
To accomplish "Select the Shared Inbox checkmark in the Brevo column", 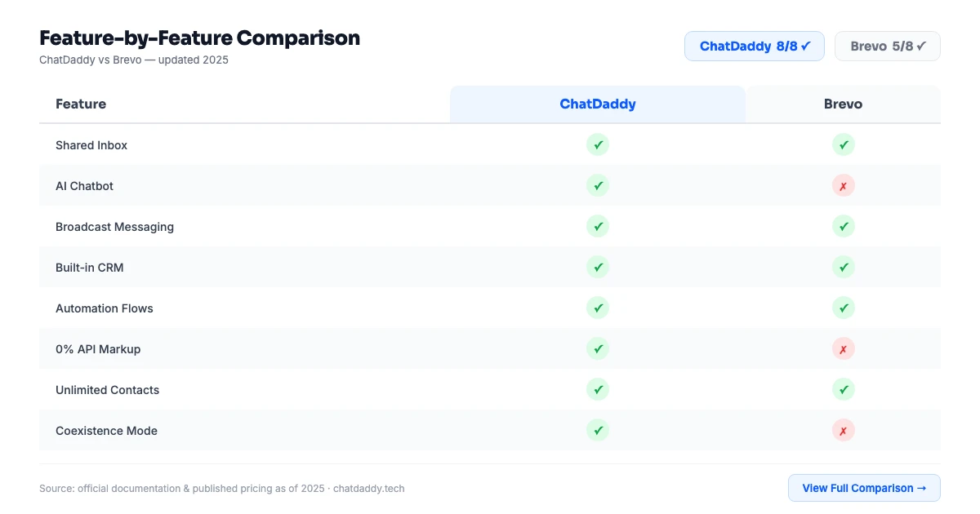I will click(x=843, y=144).
